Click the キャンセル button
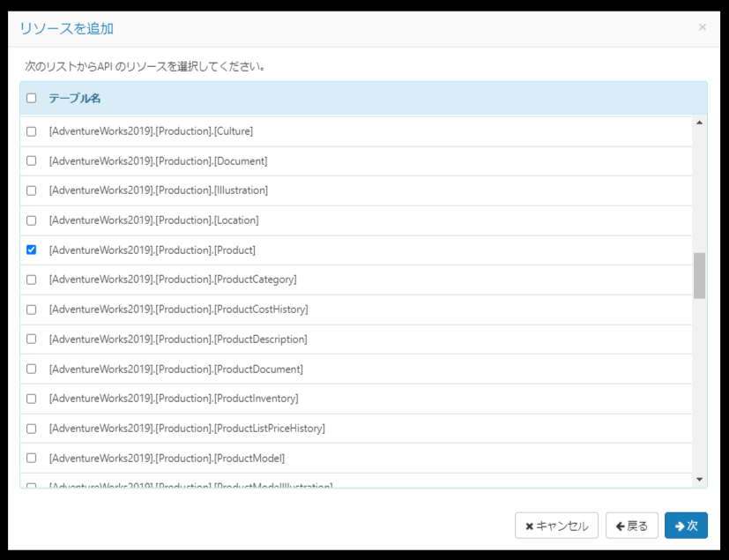The image size is (729, 560). (556, 526)
